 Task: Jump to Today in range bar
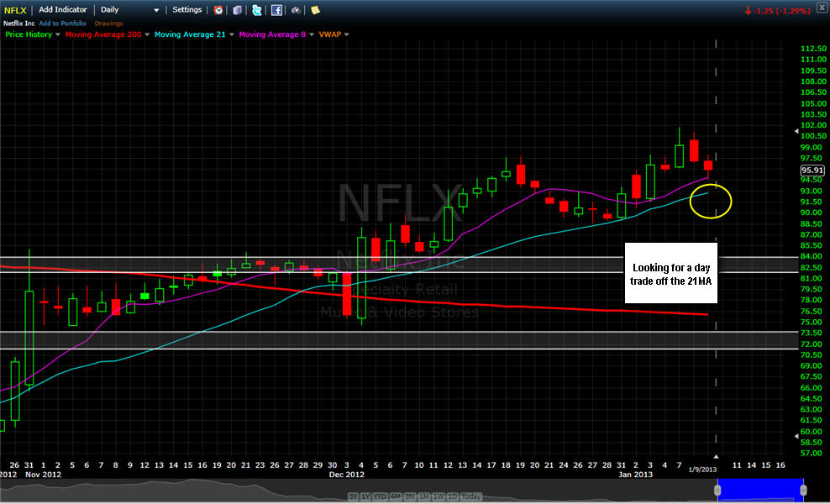coord(470,496)
